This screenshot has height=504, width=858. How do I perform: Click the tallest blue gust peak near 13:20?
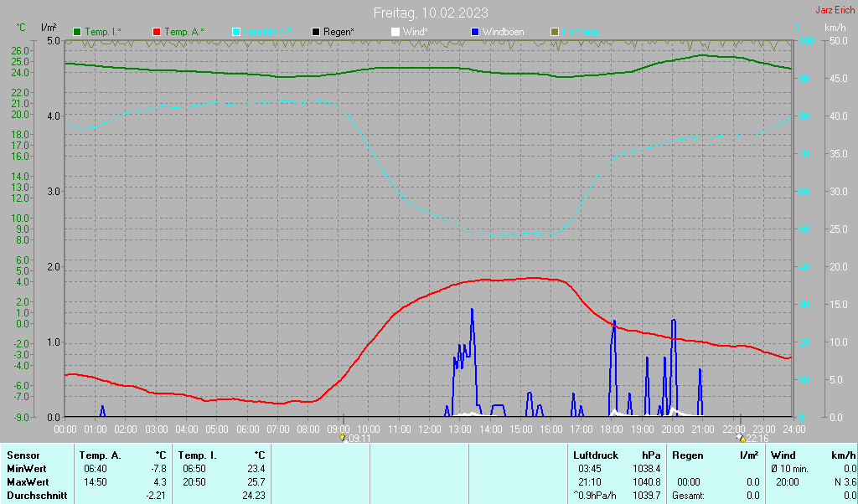click(472, 311)
